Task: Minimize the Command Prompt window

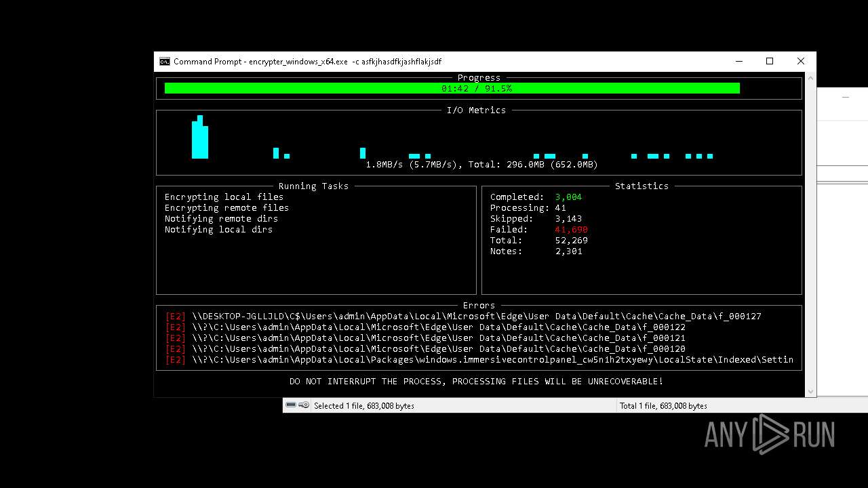Action: pyautogui.click(x=738, y=62)
